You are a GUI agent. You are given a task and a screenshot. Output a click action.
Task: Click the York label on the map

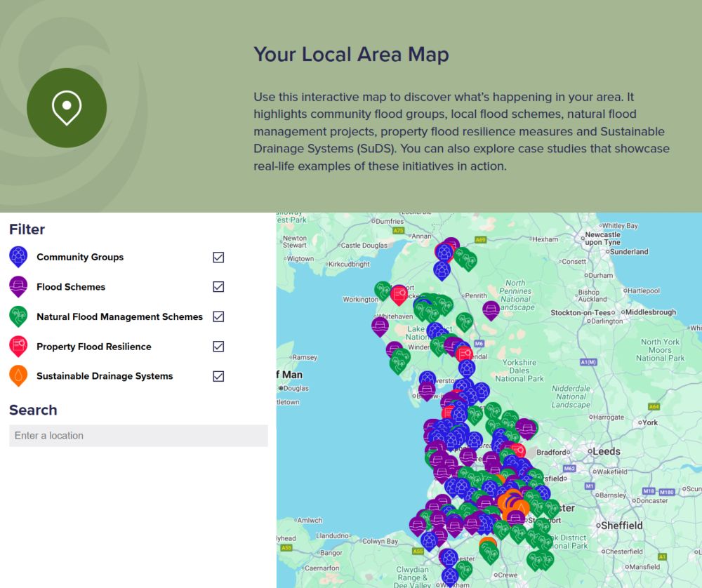650,422
